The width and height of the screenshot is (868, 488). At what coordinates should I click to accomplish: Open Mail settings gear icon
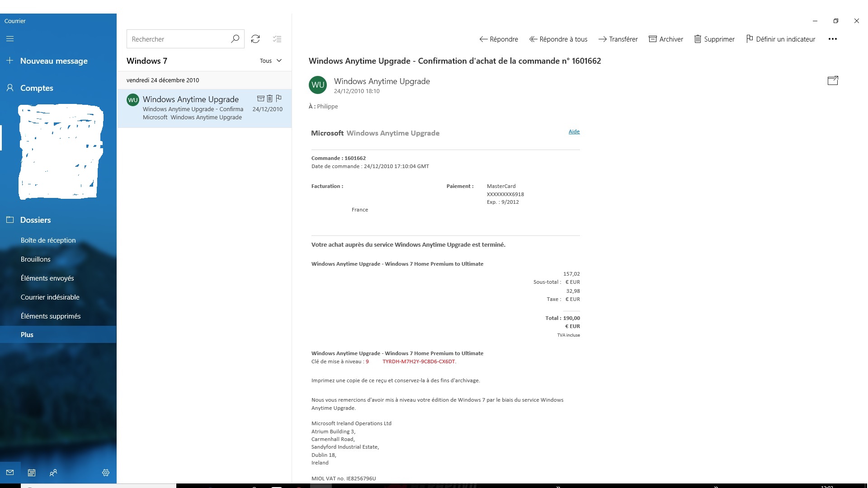(106, 473)
